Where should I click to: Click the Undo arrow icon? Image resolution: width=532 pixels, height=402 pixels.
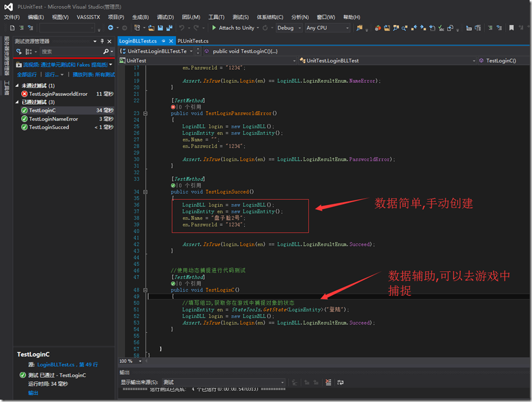[182, 28]
